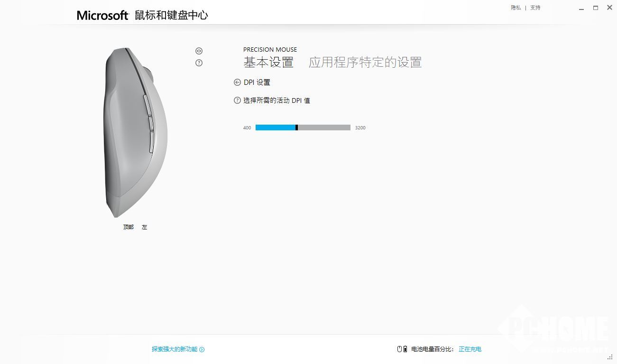The height and width of the screenshot is (364, 617).
Task: Maximize the Mouse and Keyboard Center window
Action: [x=596, y=8]
